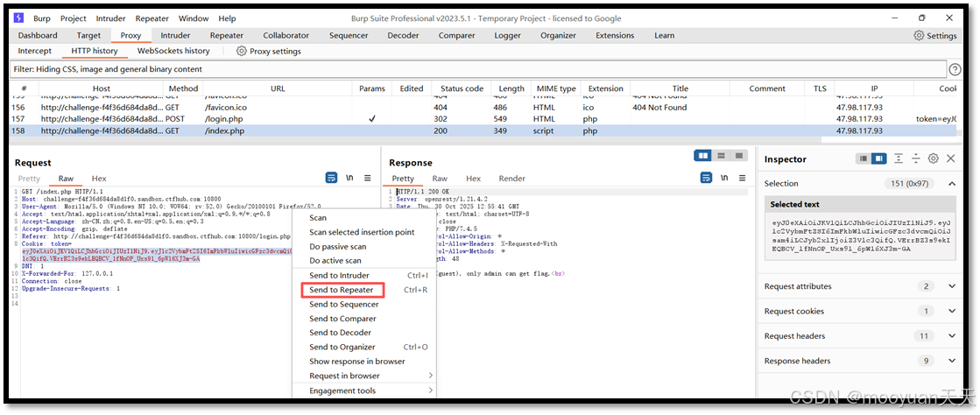Select the Request Pretty view tab
The height and width of the screenshot is (415, 980).
click(x=30, y=179)
